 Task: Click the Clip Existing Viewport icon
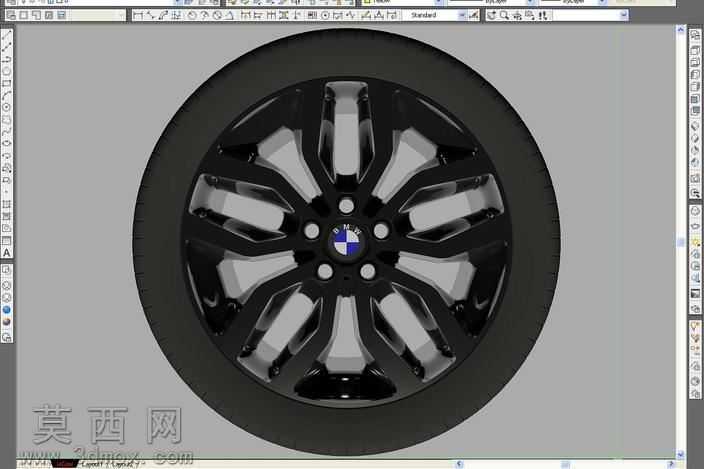point(61,15)
